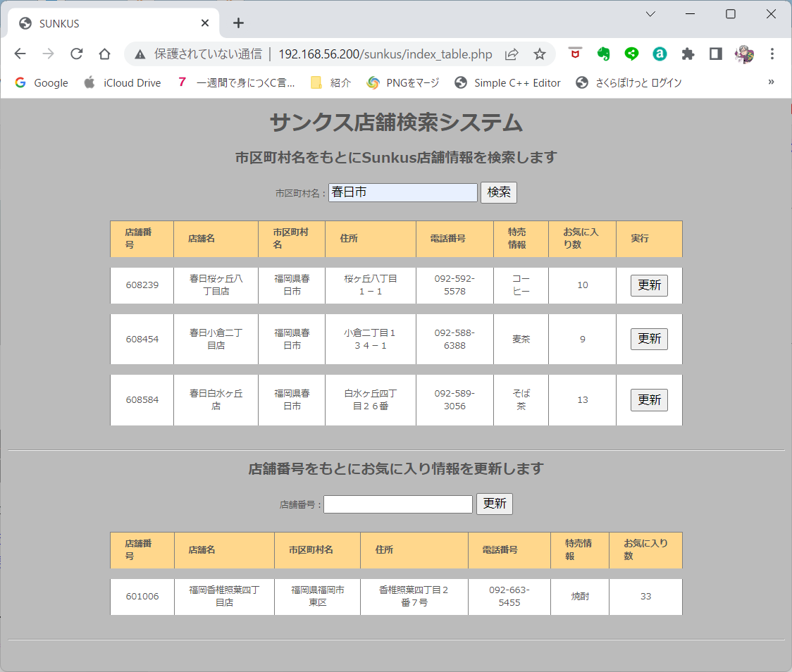Screen dimensions: 792x672
Task: Go back to the previous page
Action: (x=20, y=54)
